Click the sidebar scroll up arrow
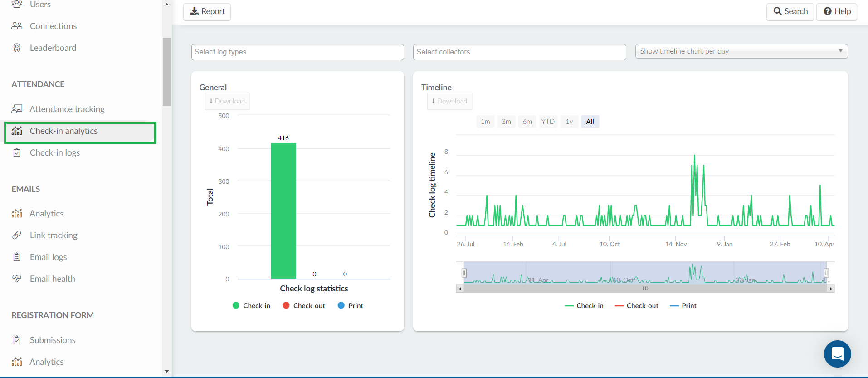This screenshot has height=378, width=868. click(x=166, y=5)
